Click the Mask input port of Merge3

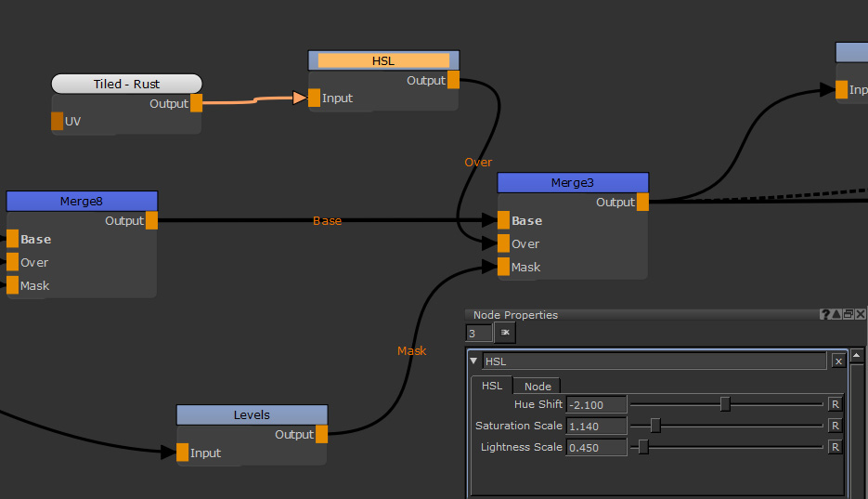503,267
